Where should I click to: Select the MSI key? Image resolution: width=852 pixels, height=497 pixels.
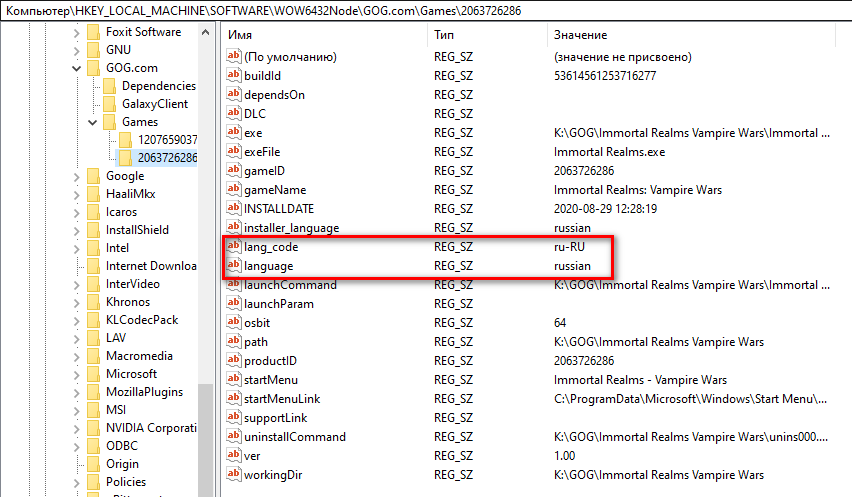[x=116, y=410]
